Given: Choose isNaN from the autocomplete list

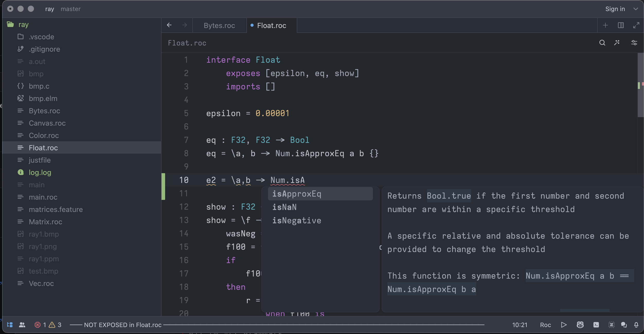Looking at the screenshot, I should click(x=320, y=207).
